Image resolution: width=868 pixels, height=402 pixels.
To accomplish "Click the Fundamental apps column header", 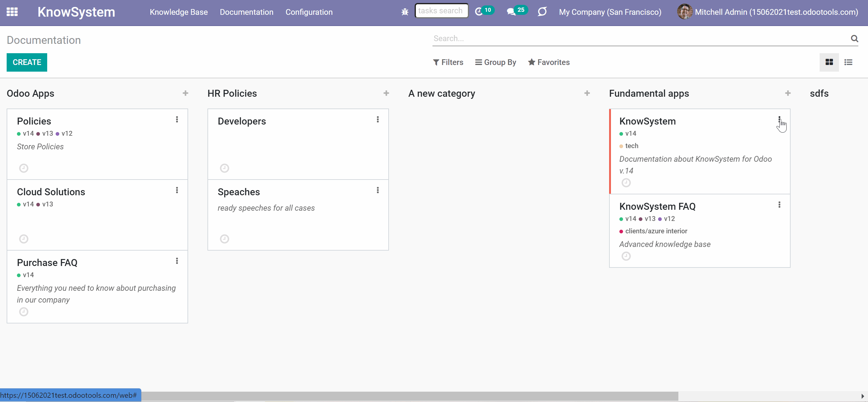I will [x=649, y=93].
